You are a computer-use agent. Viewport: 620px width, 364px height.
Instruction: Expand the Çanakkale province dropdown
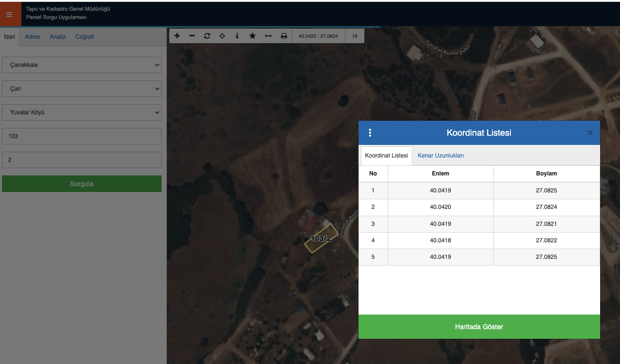point(82,65)
